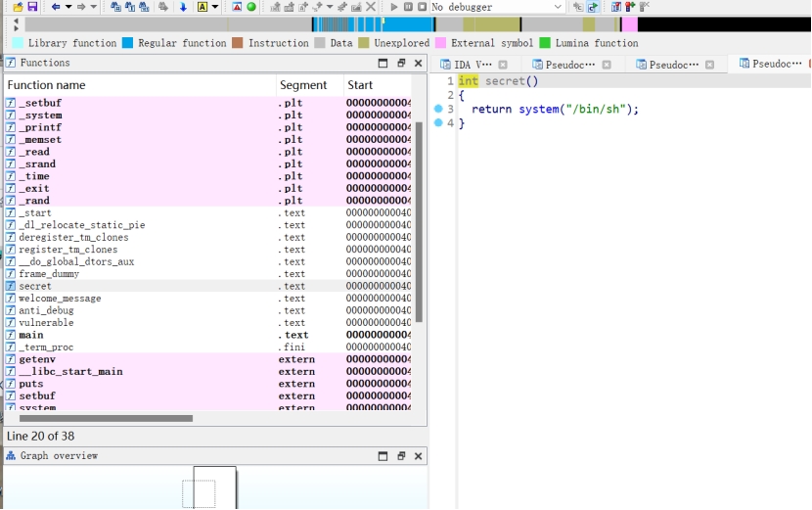
Task: Open the yellow text 'A' dropdown arrow
Action: pyautogui.click(x=215, y=7)
